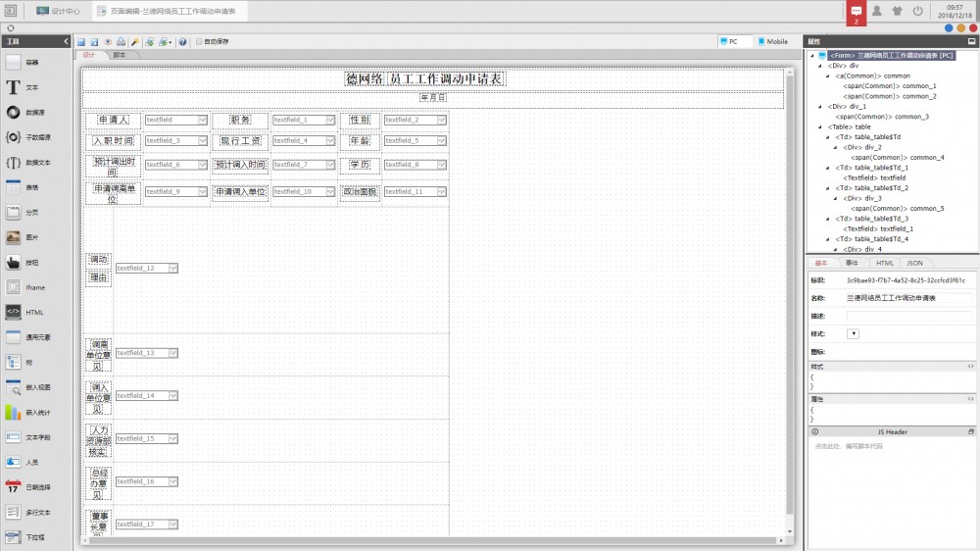This screenshot has height=551, width=980.
Task: Open the HTML properties tab
Action: pyautogui.click(x=884, y=263)
